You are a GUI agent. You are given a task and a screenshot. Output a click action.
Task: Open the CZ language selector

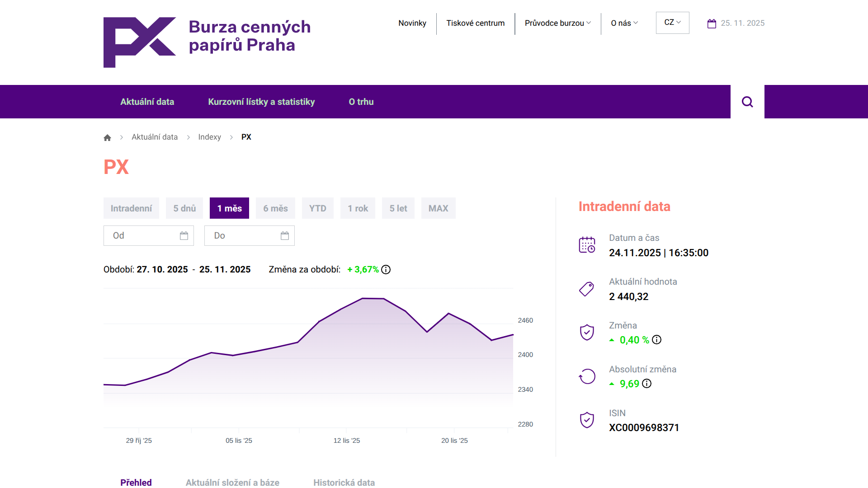click(673, 23)
